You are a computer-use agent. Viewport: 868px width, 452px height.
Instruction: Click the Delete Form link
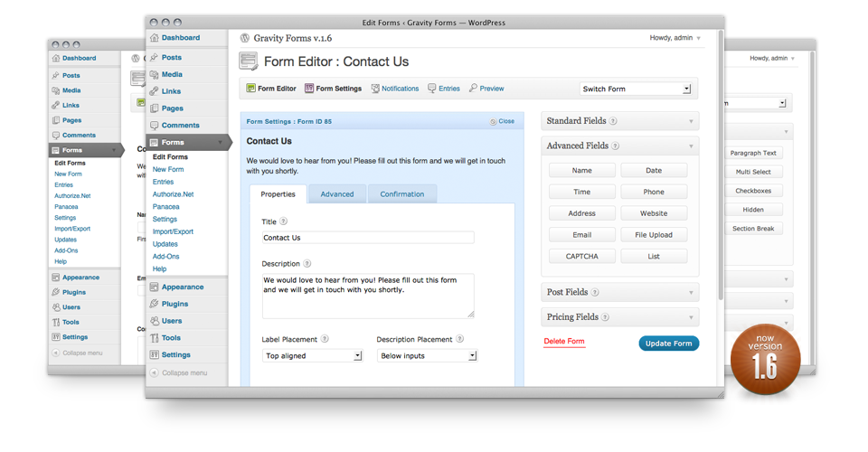(564, 342)
